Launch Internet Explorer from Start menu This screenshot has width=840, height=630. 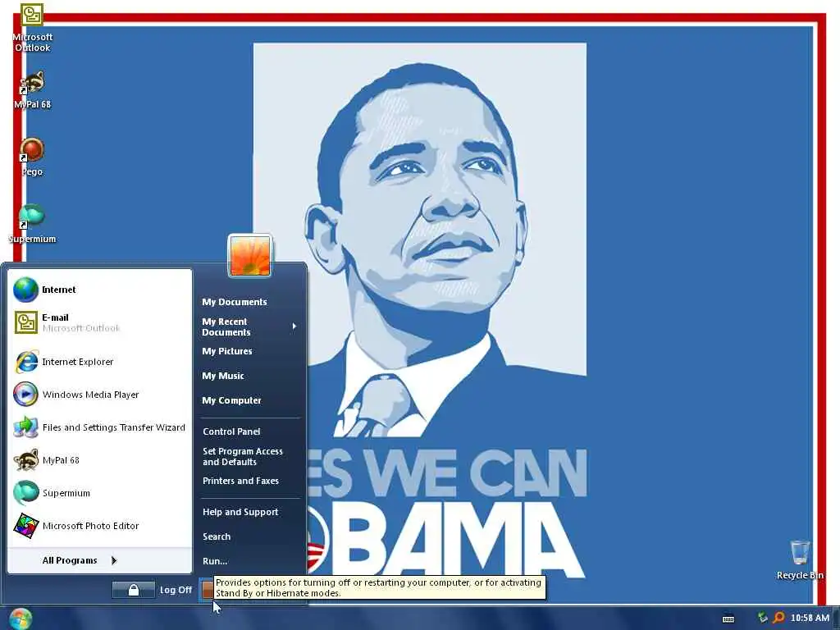(x=99, y=362)
